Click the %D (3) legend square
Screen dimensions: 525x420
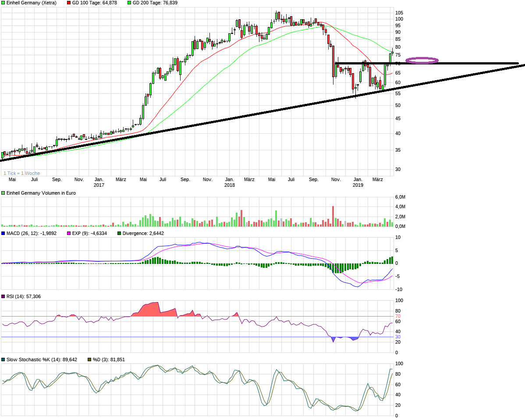[x=90, y=359]
